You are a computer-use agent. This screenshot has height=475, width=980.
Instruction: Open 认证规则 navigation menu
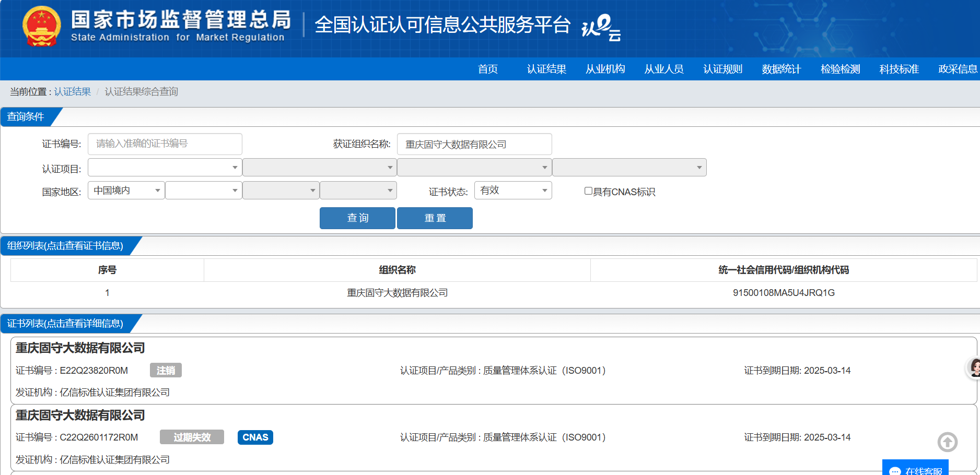point(722,69)
